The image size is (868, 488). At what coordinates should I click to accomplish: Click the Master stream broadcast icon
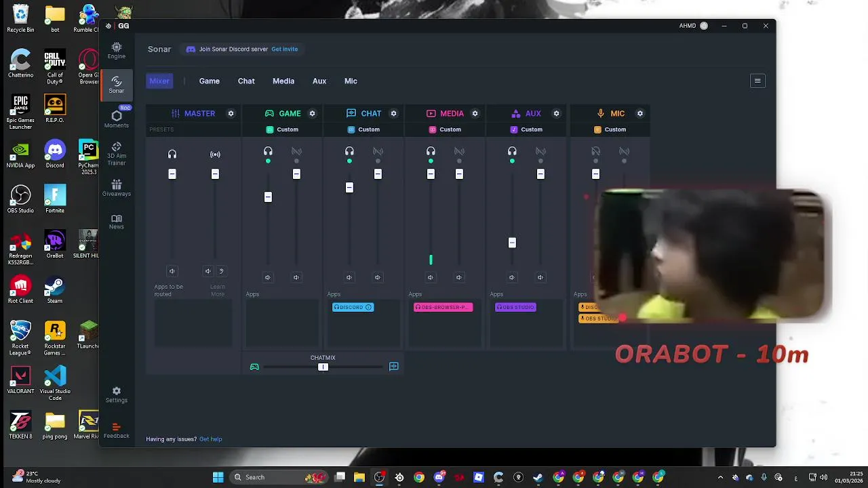pos(215,155)
